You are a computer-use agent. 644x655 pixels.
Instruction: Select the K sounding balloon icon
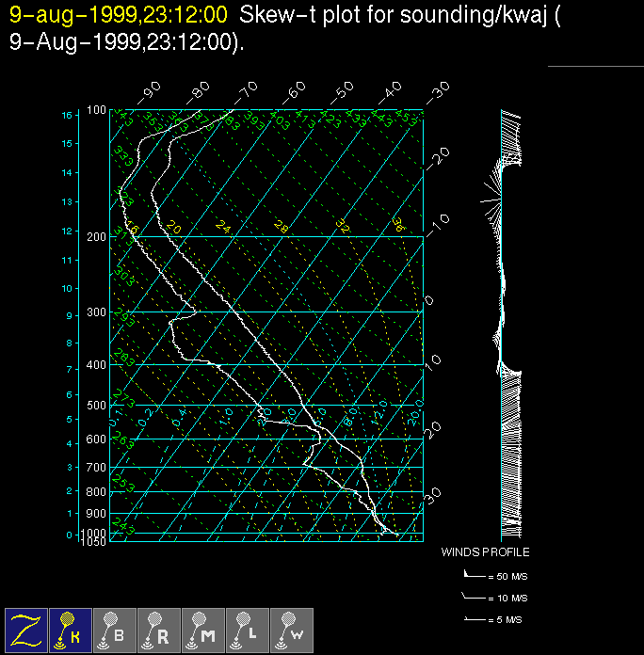(71, 630)
